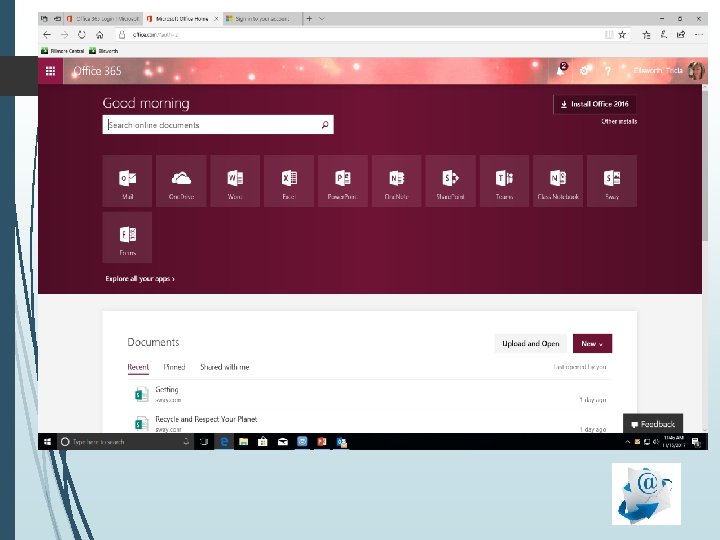720x540 pixels.
Task: Click Upload and Open button
Action: point(530,343)
